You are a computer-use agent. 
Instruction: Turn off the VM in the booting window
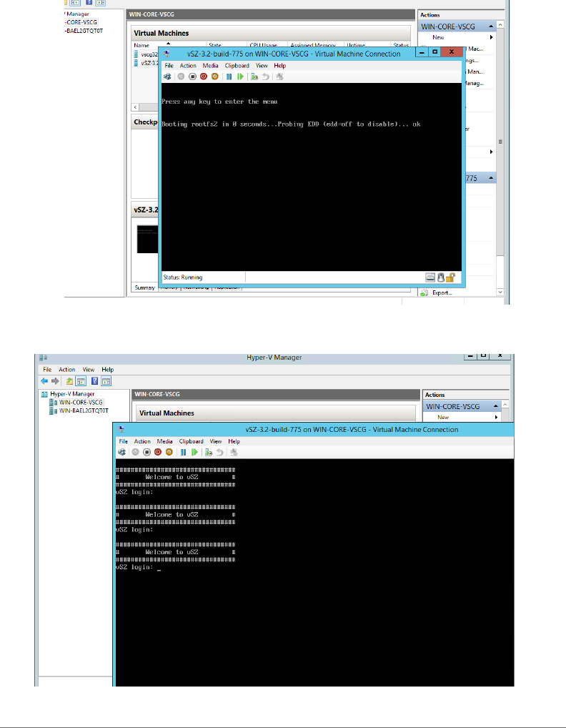point(192,77)
